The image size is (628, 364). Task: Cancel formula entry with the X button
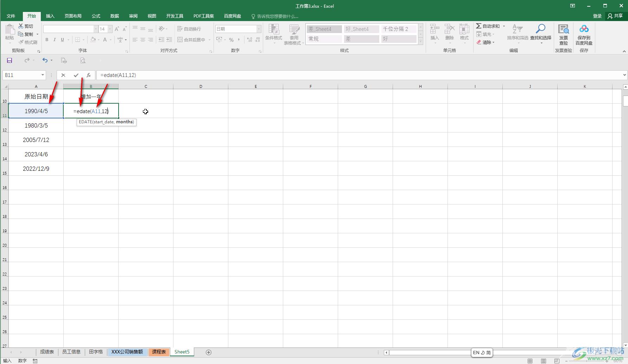point(63,75)
